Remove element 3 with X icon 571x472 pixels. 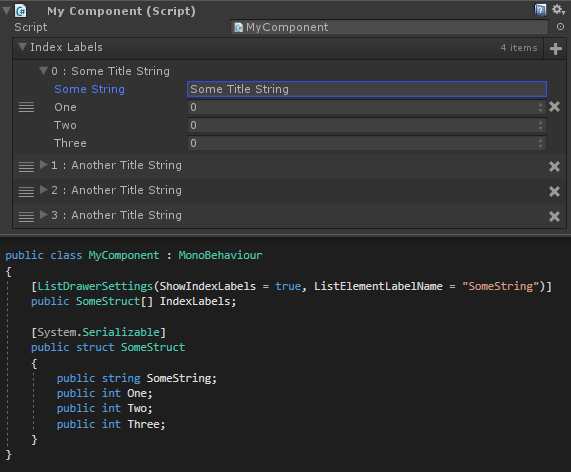(x=554, y=216)
